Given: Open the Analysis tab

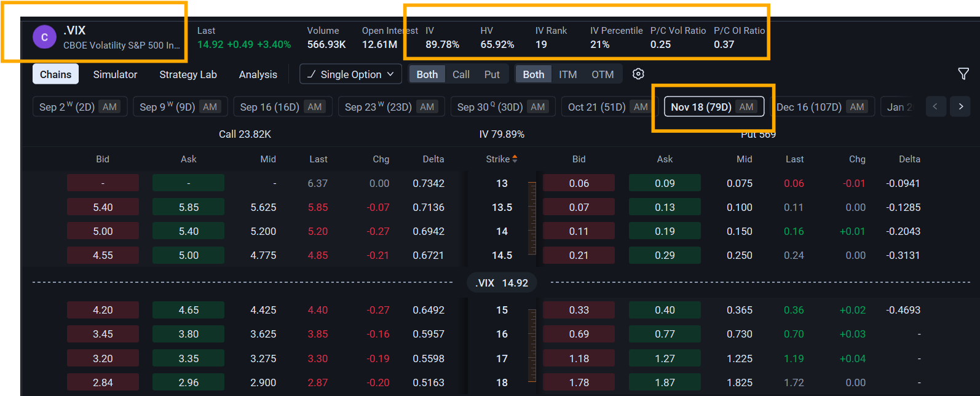Looking at the screenshot, I should coord(258,74).
